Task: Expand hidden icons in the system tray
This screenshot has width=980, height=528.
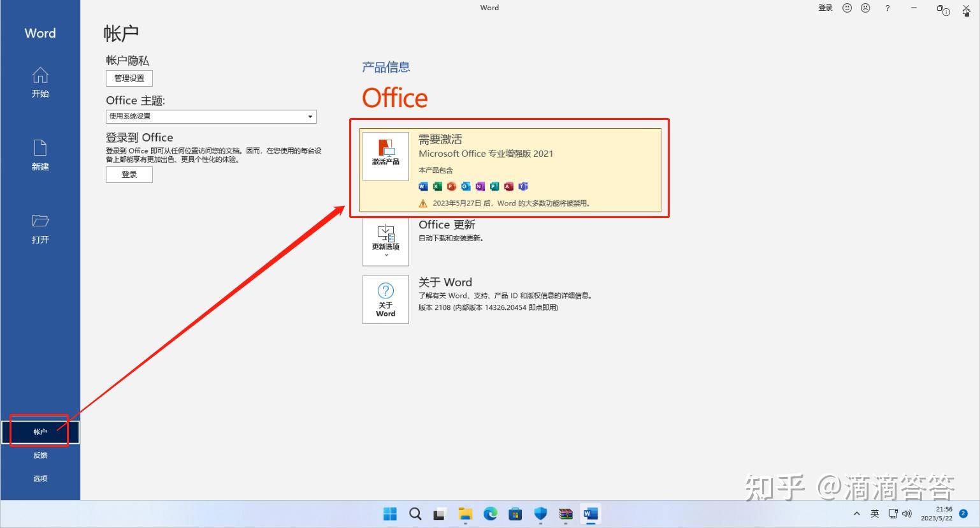Action: [x=857, y=514]
